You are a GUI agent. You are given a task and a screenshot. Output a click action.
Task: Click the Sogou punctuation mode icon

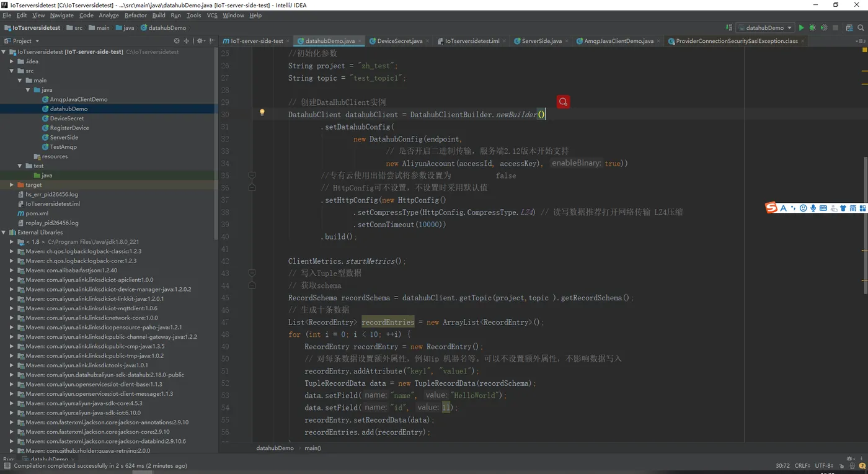(x=794, y=208)
